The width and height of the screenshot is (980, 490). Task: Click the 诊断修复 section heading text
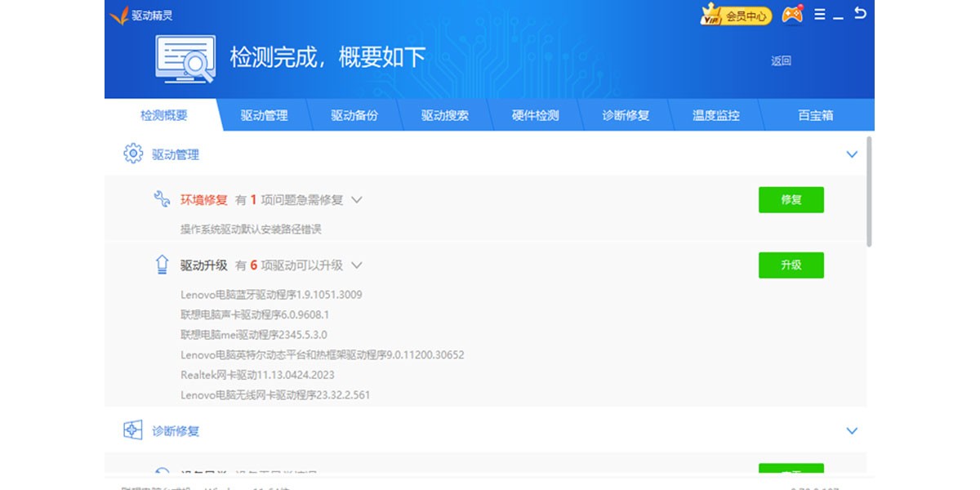click(x=176, y=431)
